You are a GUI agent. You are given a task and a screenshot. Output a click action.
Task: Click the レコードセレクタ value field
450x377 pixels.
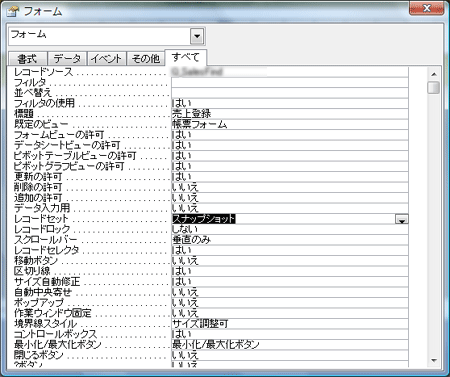click(x=290, y=250)
